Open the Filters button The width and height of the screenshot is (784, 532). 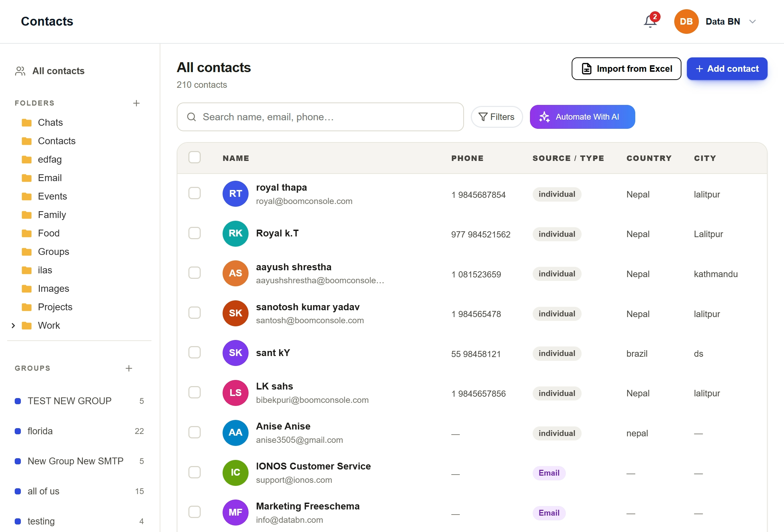(x=496, y=117)
